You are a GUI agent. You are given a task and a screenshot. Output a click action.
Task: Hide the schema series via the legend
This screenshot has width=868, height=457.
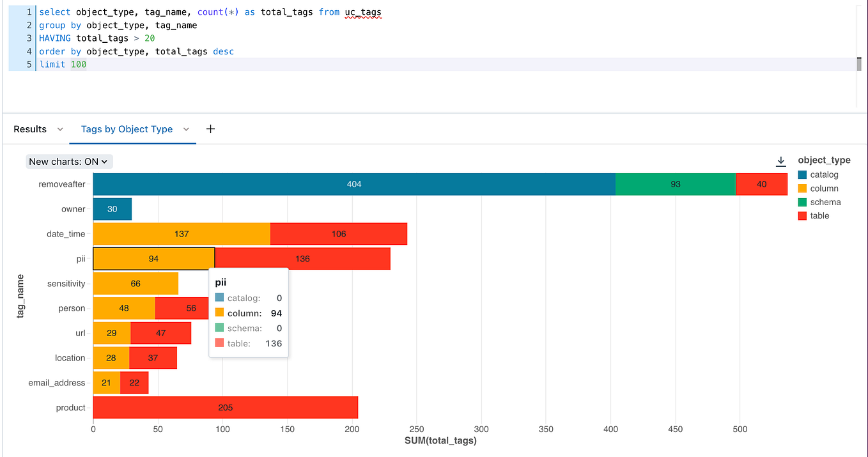[x=825, y=202]
